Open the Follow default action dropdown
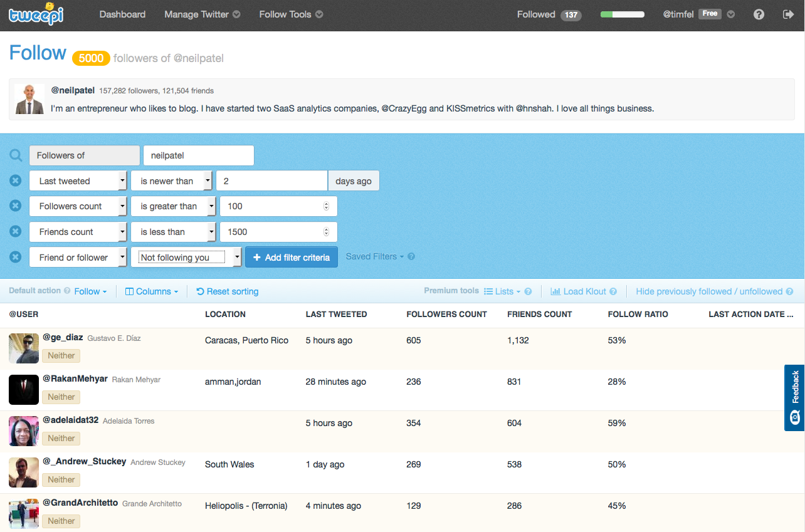This screenshot has height=532, width=805. point(90,291)
